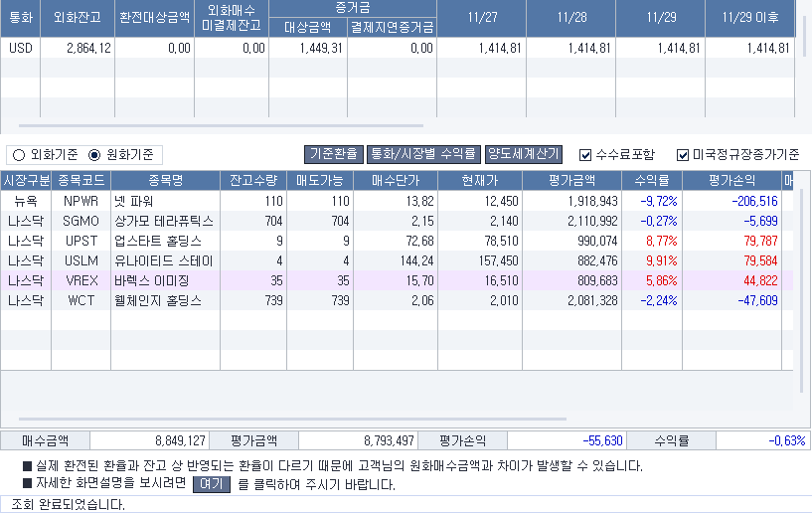The image size is (812, 513).
Task: Click the 기준환율 button
Action: click(333, 155)
